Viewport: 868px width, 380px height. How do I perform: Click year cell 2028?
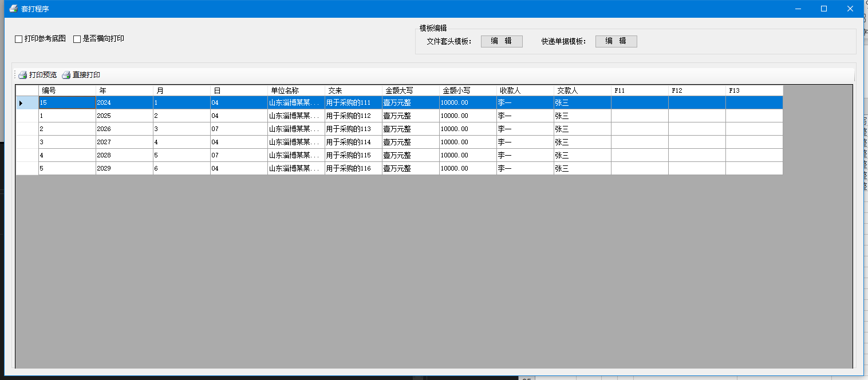pos(124,155)
